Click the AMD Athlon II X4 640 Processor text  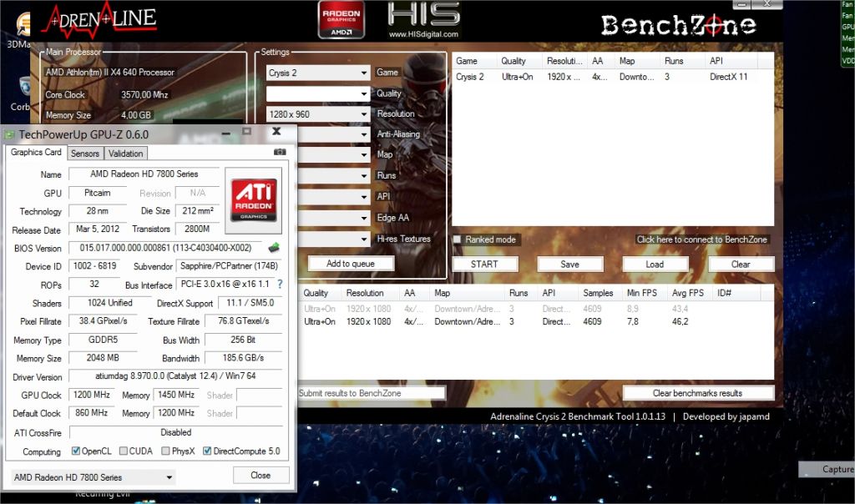click(110, 72)
